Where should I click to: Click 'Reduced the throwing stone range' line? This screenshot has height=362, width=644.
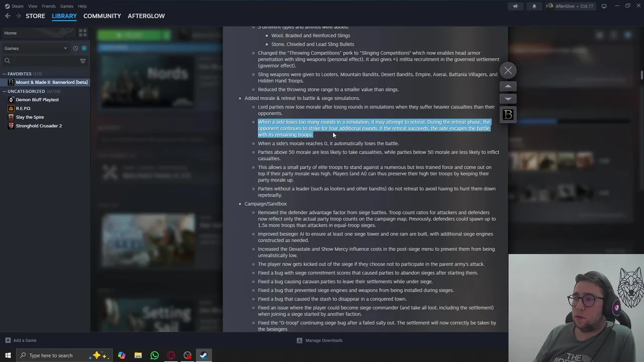328,89
